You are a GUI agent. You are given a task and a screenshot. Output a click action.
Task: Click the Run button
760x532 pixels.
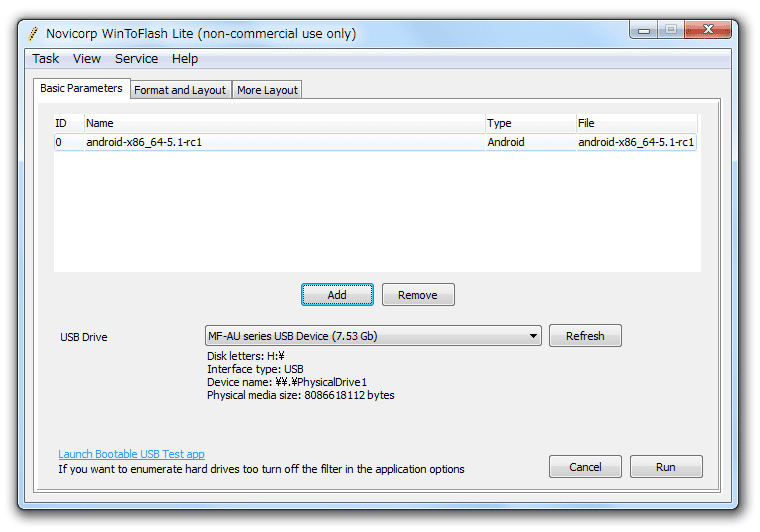pos(666,467)
